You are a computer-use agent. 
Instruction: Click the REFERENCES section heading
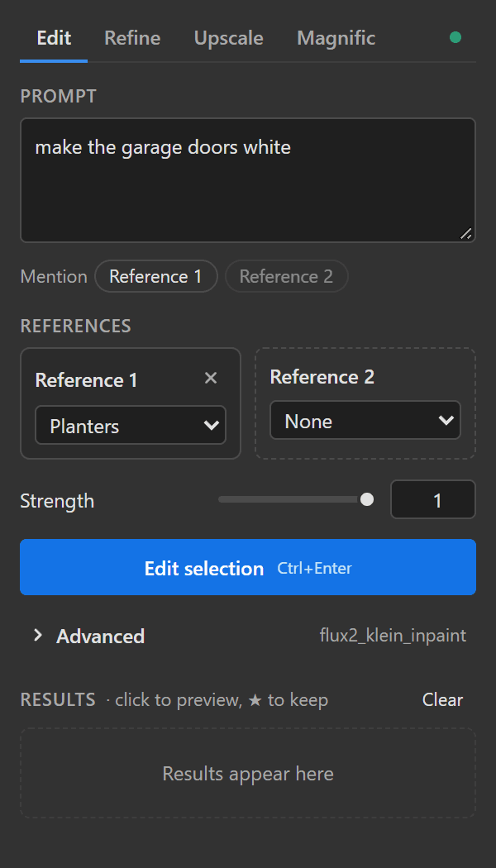pos(75,326)
